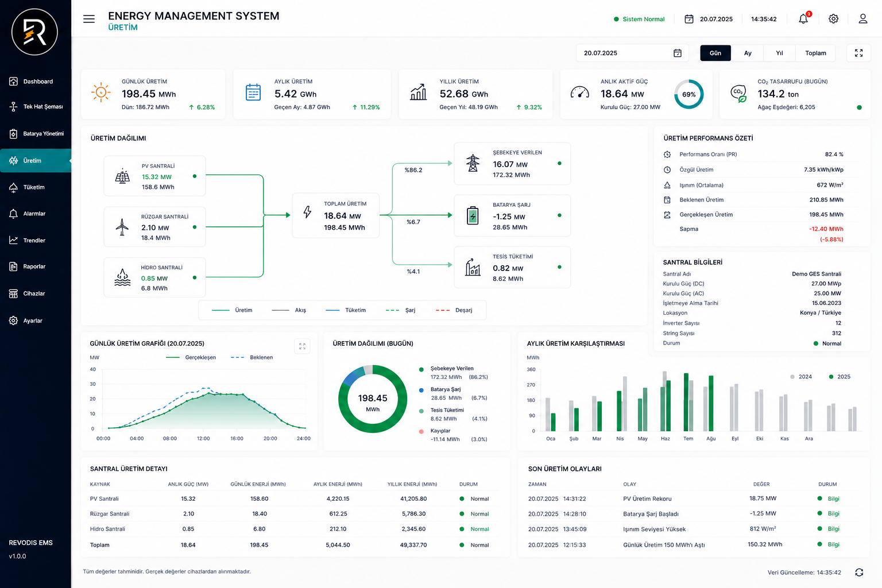
Task: Refresh data icon next to Veri Güncelleme
Action: click(859, 572)
